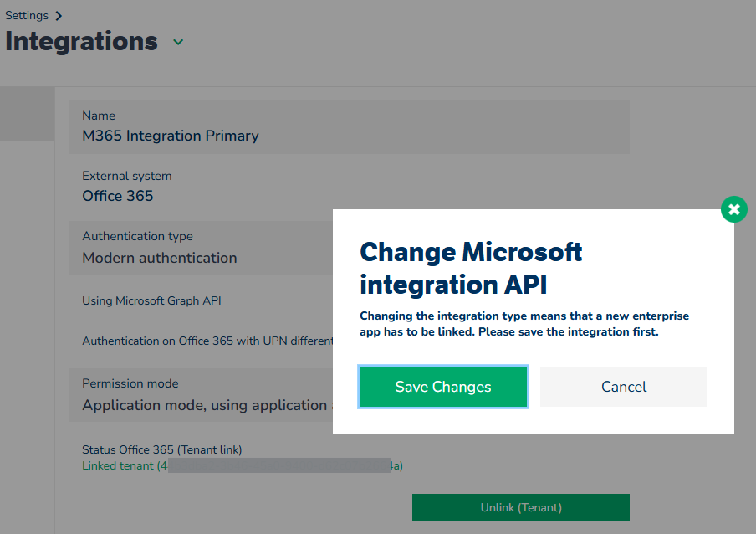This screenshot has height=534, width=756.
Task: Click the Status Office 365 (Tenant link) label
Action: pos(161,449)
